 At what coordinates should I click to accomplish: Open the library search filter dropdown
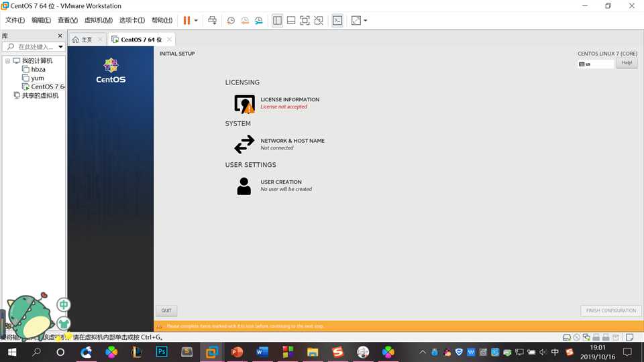[x=61, y=47]
